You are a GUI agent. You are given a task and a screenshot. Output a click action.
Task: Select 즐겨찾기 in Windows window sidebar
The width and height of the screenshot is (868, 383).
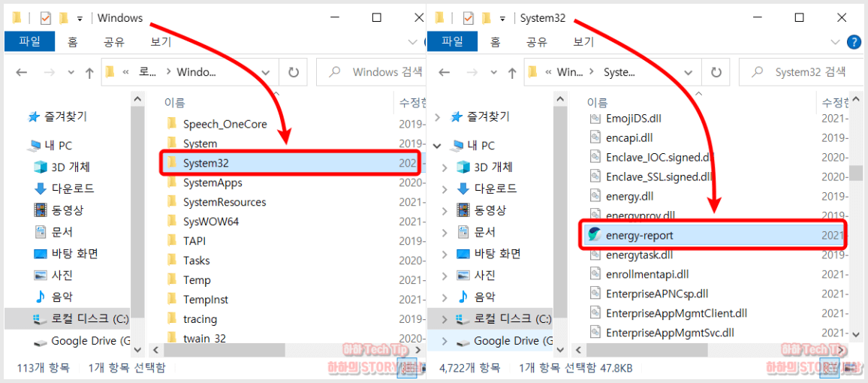point(58,117)
